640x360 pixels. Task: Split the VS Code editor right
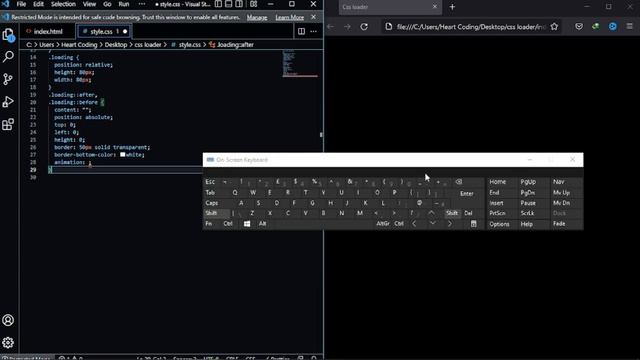(x=301, y=31)
